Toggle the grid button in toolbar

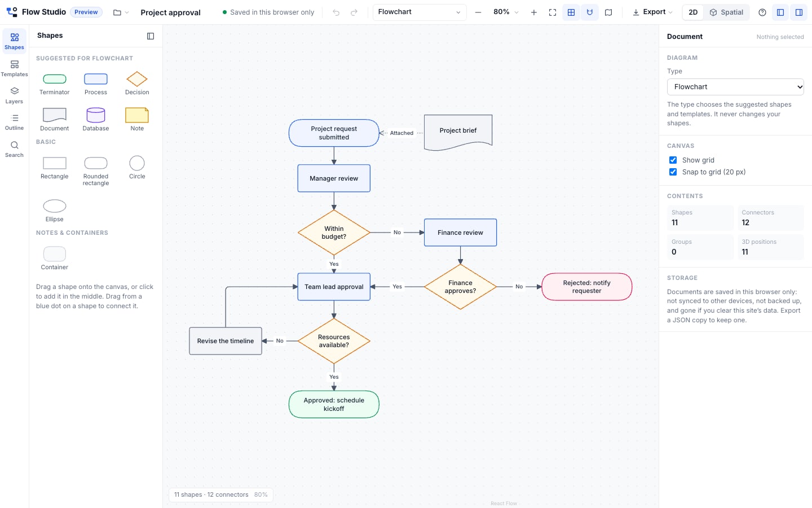[571, 12]
